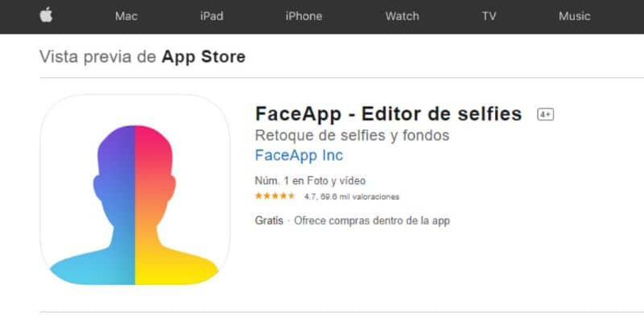644x326 pixels.
Task: Click the "Vista previa de" header text
Action: point(98,57)
